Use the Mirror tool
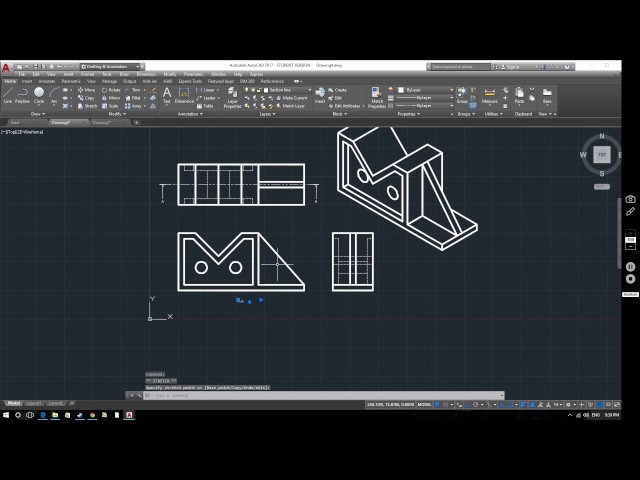The width and height of the screenshot is (640, 480). [x=111, y=98]
